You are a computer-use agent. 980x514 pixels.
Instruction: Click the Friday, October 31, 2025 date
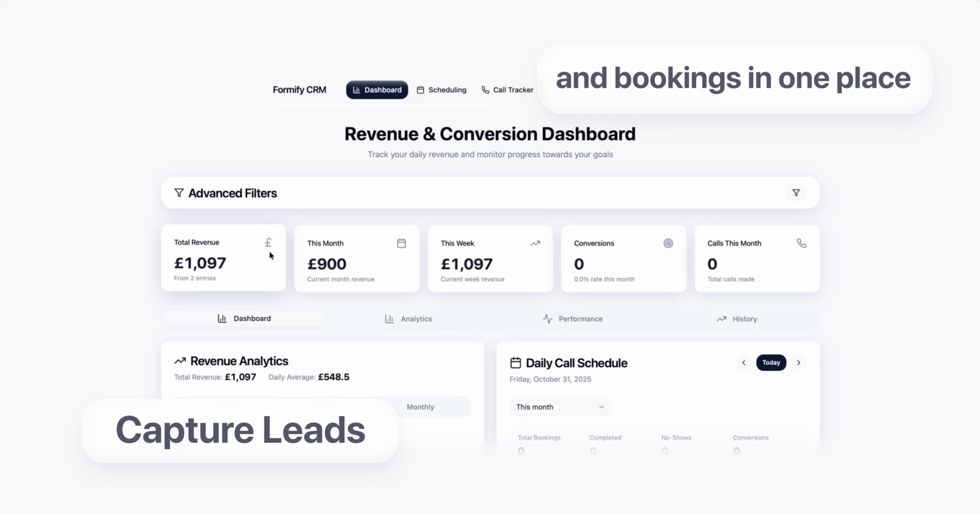pos(550,379)
